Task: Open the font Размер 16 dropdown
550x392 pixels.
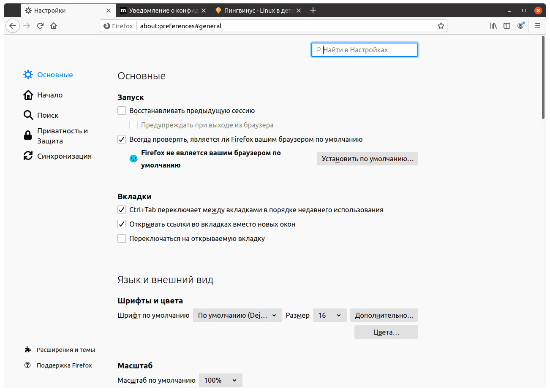Action: pos(329,315)
